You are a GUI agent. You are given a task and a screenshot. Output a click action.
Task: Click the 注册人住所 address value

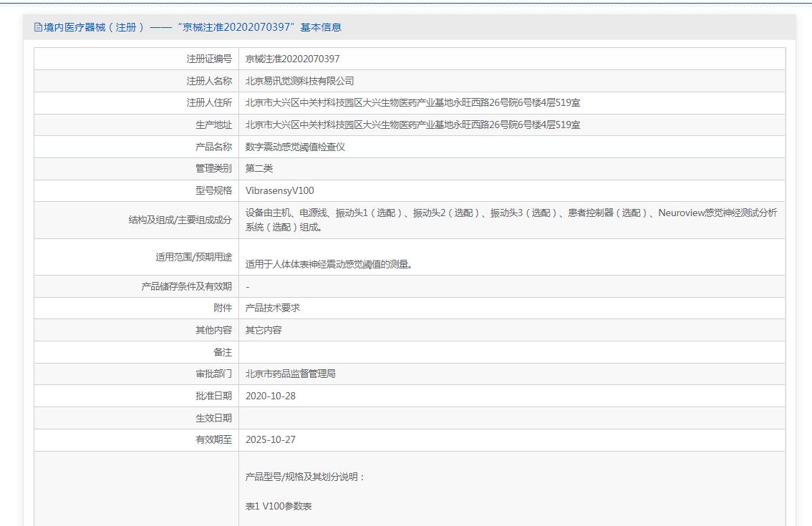click(412, 103)
